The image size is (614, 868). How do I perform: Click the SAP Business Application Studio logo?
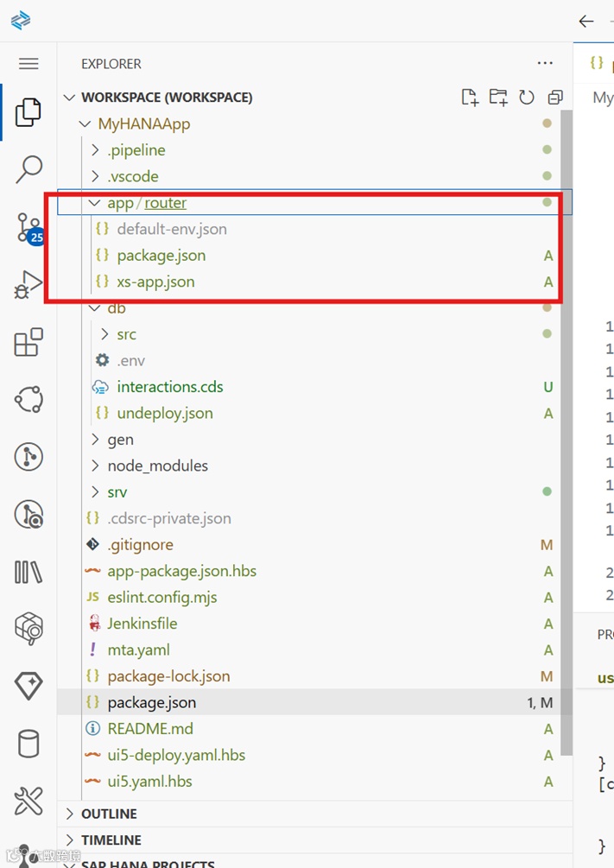[x=21, y=21]
